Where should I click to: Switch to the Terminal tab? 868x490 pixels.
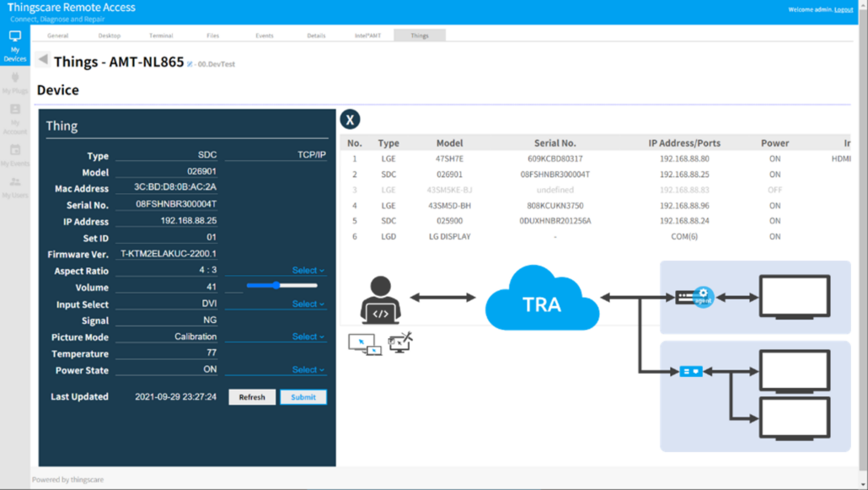[x=161, y=35]
